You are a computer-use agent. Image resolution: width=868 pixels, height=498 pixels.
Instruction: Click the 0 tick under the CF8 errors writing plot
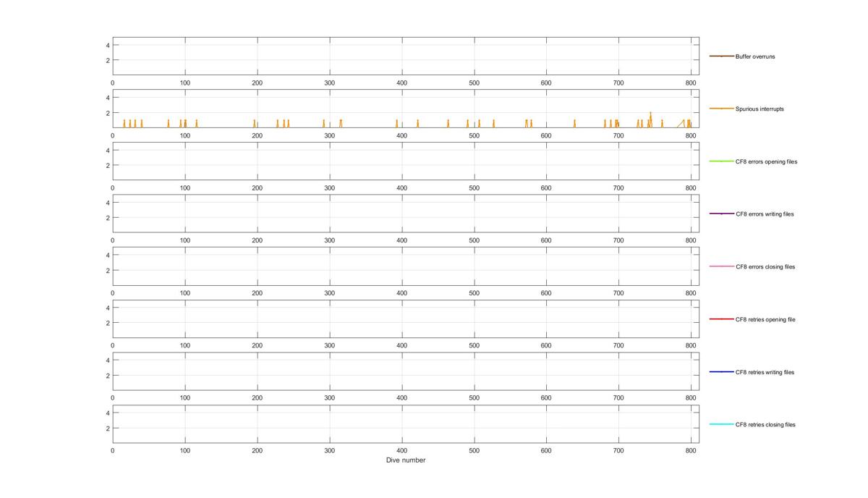tap(113, 241)
